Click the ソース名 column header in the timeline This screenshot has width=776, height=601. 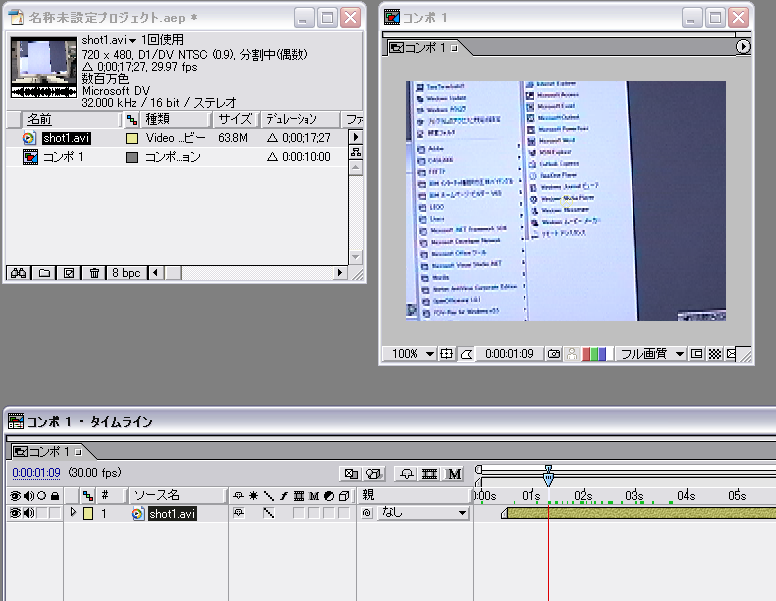177,495
